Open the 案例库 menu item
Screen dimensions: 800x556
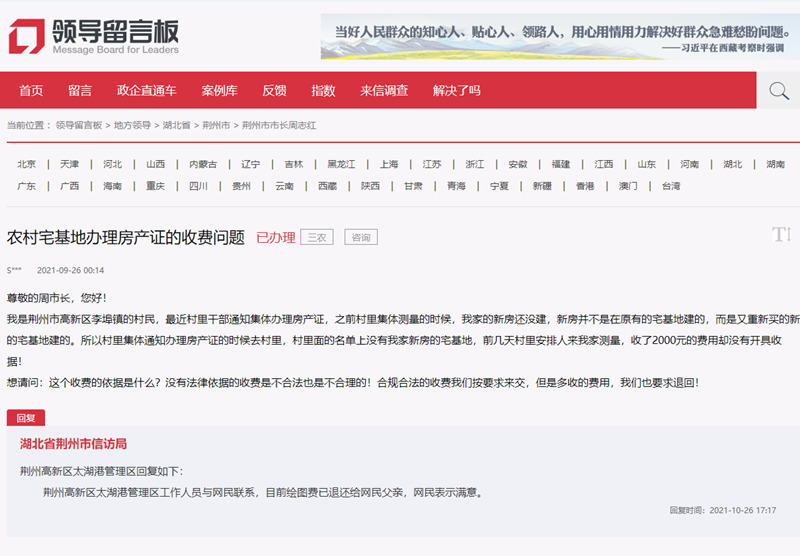pyautogui.click(x=219, y=91)
